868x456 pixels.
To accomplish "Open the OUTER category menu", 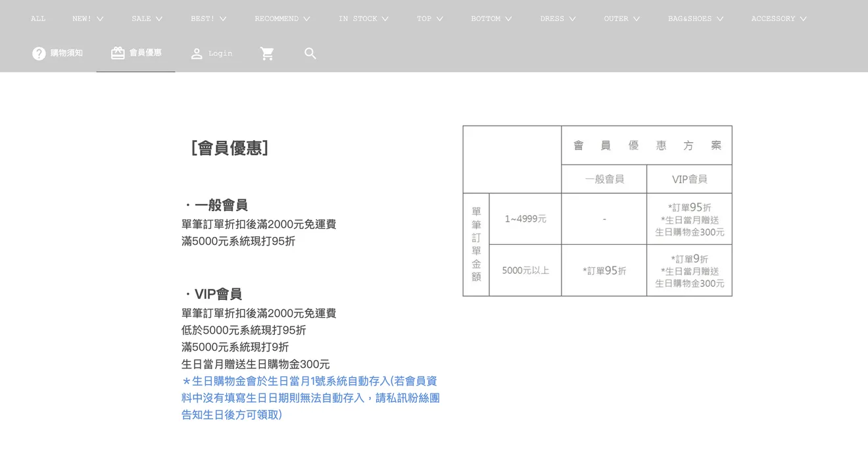I will coord(622,18).
